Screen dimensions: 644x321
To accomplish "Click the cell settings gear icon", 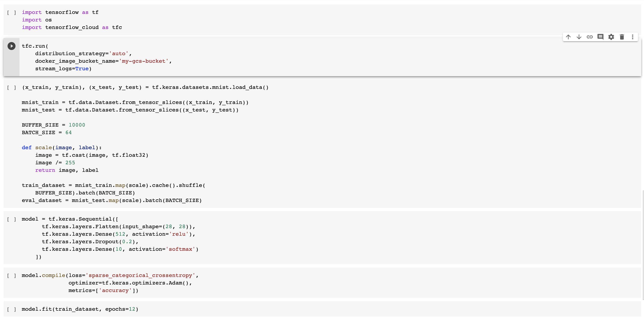I will (611, 37).
